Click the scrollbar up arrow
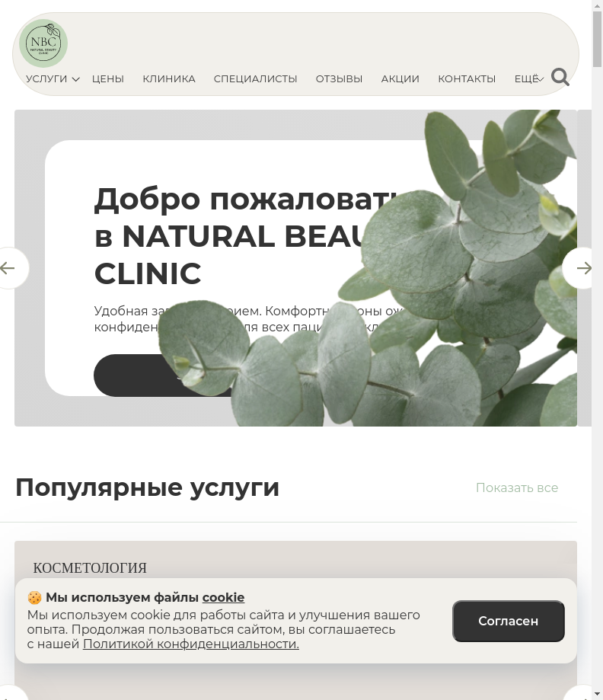This screenshot has height=700, width=603. click(x=597, y=5)
